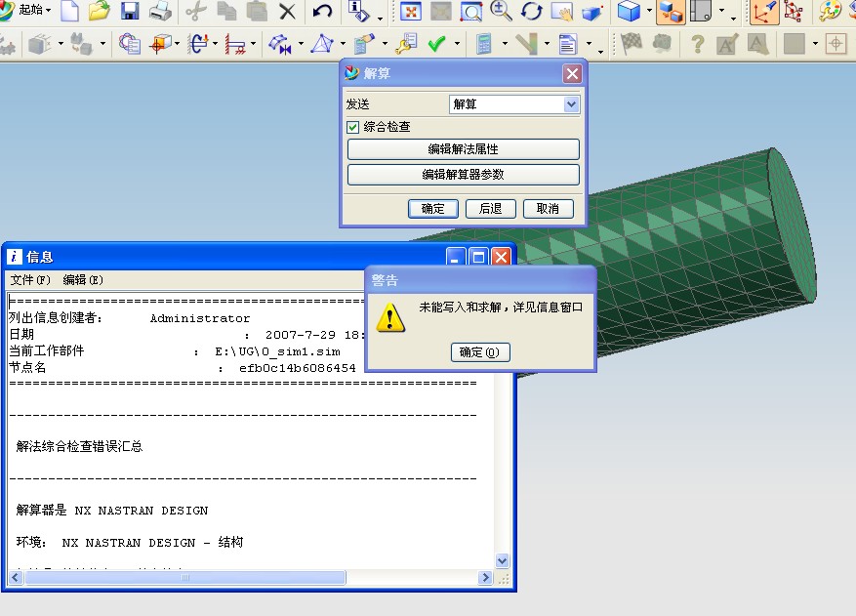Click the calculator solve icon
Screen dimensions: 856x616
point(484,44)
